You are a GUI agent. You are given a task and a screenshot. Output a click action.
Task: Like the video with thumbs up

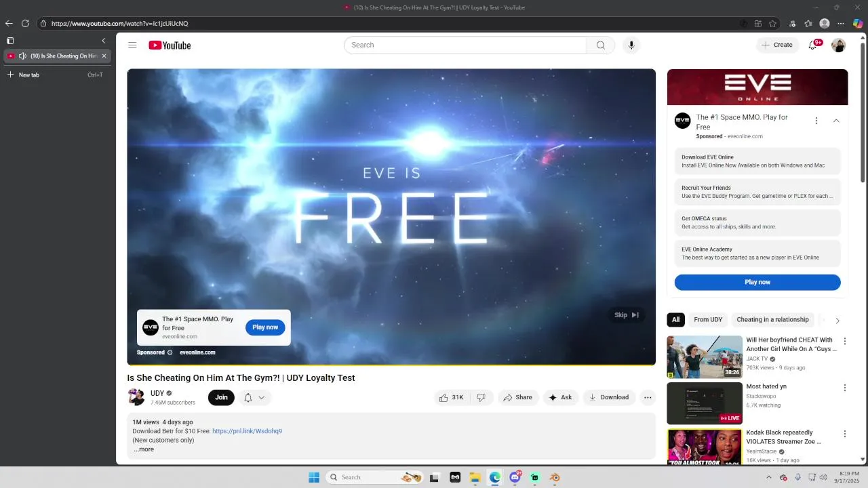[452, 397]
